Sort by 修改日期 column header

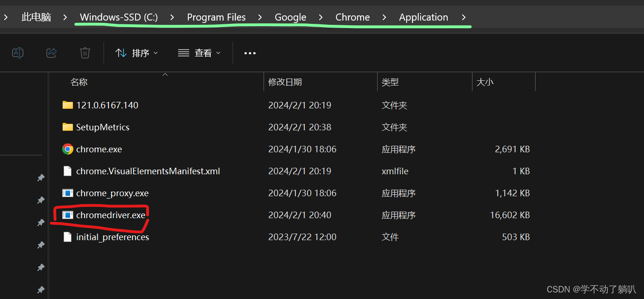pos(285,82)
